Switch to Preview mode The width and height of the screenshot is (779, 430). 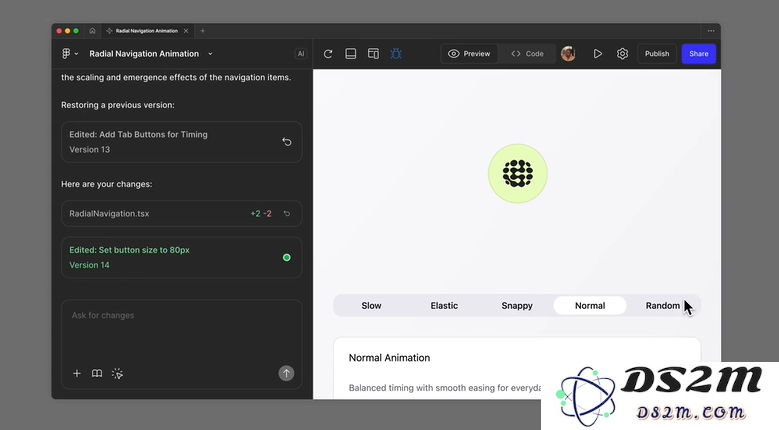coord(469,54)
